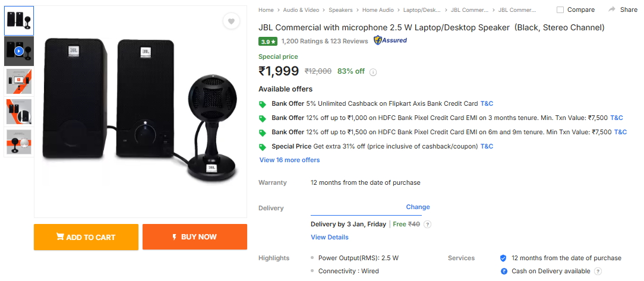Select the third product thumbnail image
This screenshot has width=644, height=281.
click(19, 81)
